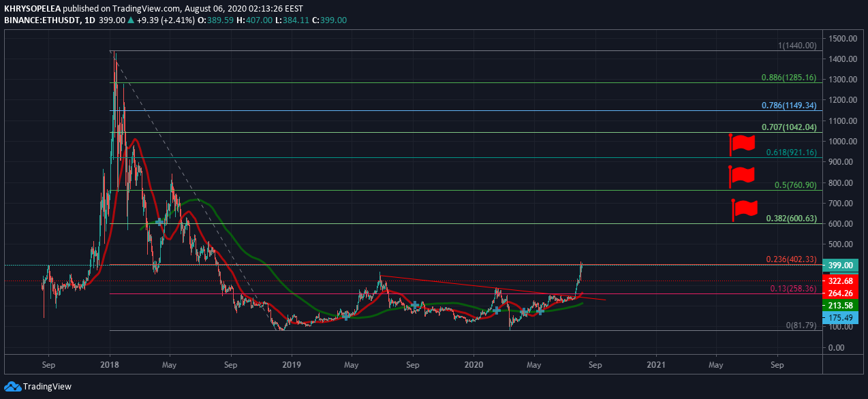The width and height of the screenshot is (868, 399).
Task: Select the Fibonacci label 0(81.79)
Action: (x=801, y=325)
